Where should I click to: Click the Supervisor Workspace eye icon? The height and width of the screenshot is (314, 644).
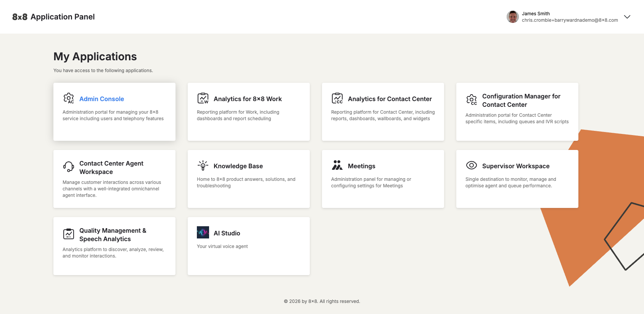(x=472, y=165)
